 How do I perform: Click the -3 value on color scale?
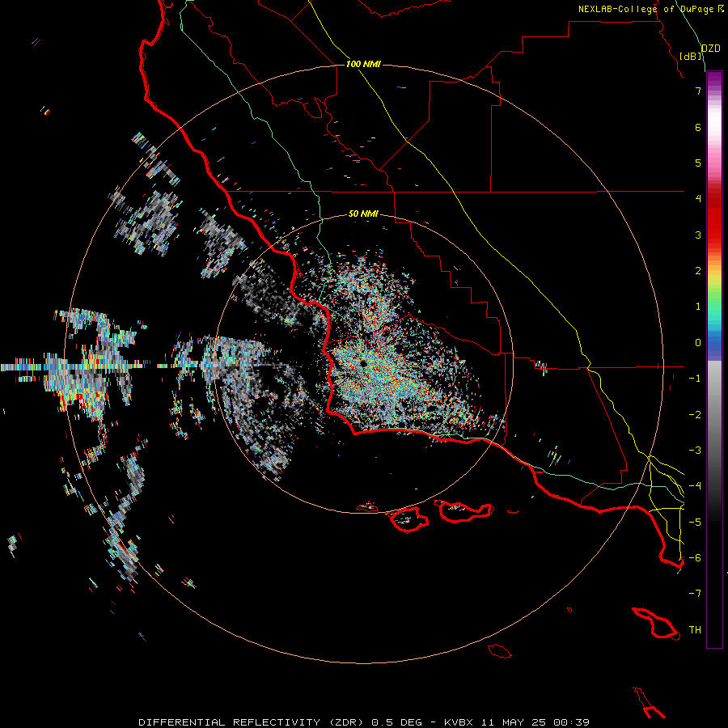695,451
